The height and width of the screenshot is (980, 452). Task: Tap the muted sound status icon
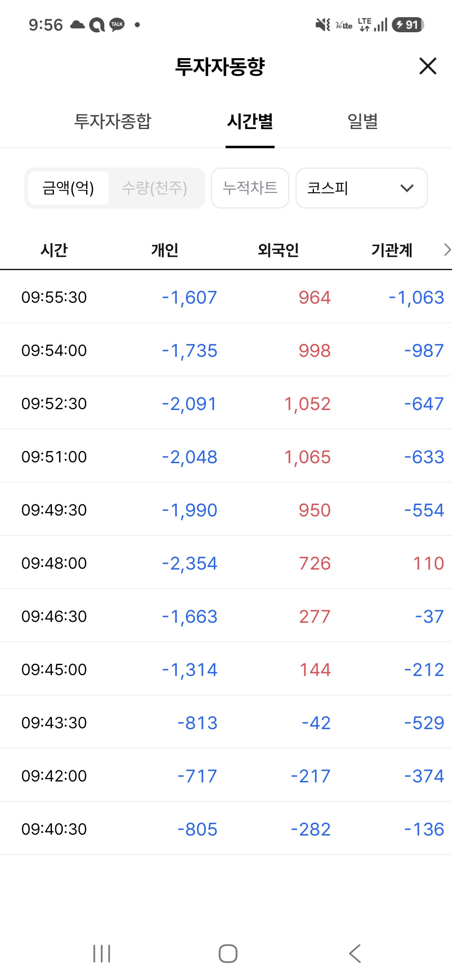point(323,25)
